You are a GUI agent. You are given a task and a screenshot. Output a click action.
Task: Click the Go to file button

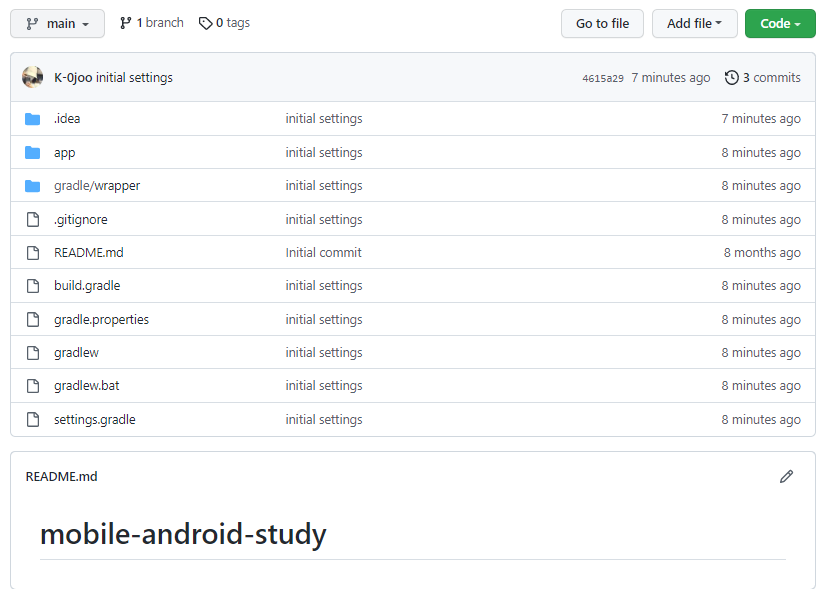click(x=602, y=23)
